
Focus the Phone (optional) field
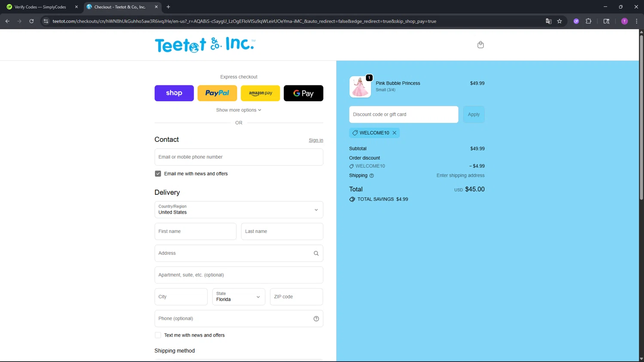coord(239,319)
